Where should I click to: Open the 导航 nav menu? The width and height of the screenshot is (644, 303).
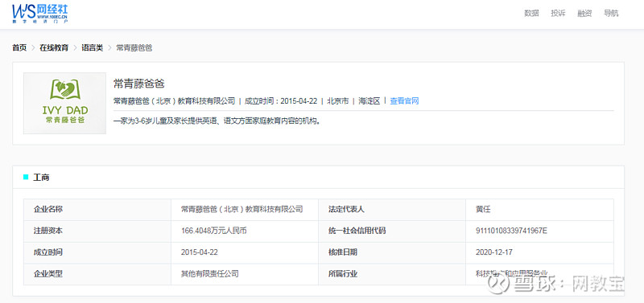pyautogui.click(x=611, y=13)
